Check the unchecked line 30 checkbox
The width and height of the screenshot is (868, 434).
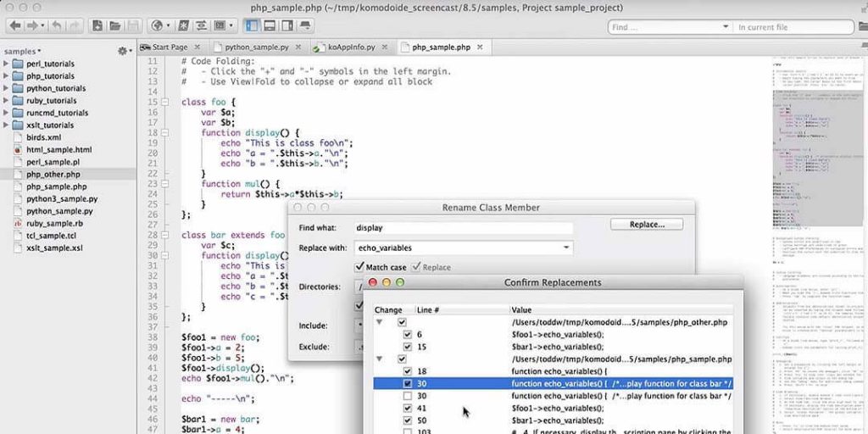coord(408,396)
